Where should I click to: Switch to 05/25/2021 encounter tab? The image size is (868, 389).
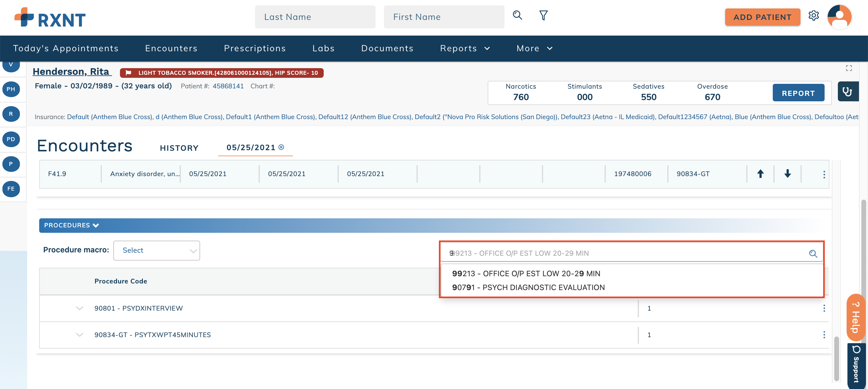(251, 148)
